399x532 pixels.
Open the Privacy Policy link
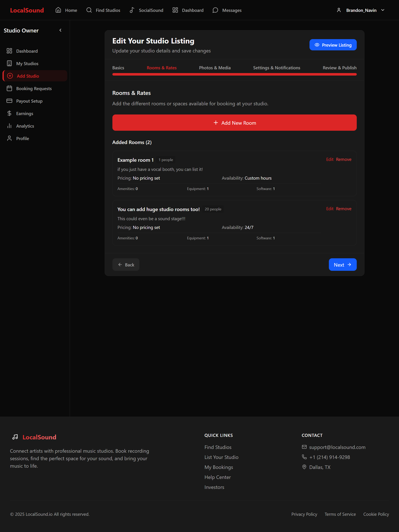[304, 514]
